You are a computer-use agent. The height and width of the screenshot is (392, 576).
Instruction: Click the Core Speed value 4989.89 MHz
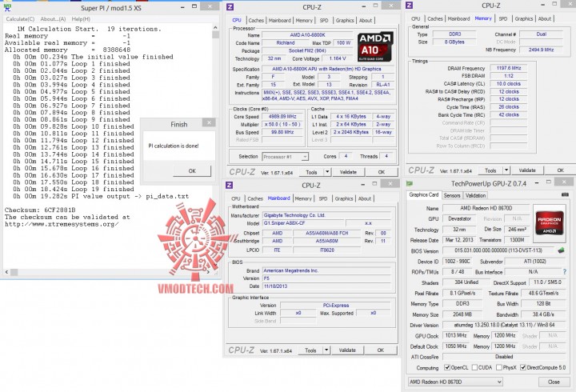click(x=282, y=117)
